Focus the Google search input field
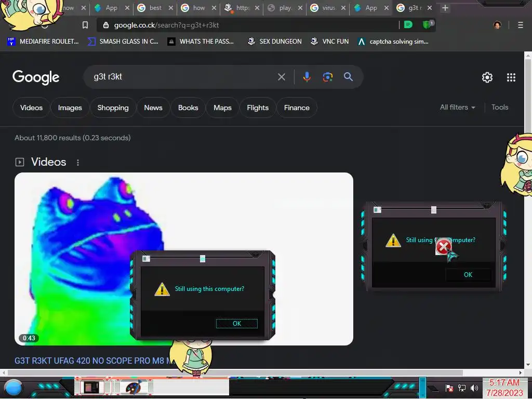The width and height of the screenshot is (532, 399). click(183, 77)
